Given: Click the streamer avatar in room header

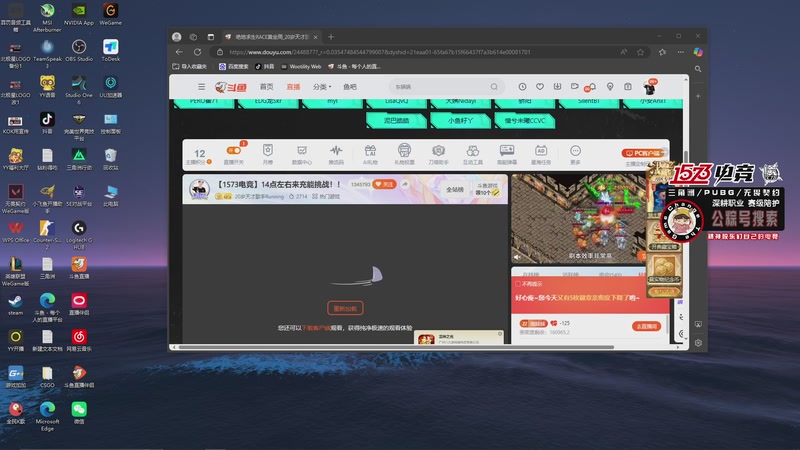Looking at the screenshot, I should 199,189.
